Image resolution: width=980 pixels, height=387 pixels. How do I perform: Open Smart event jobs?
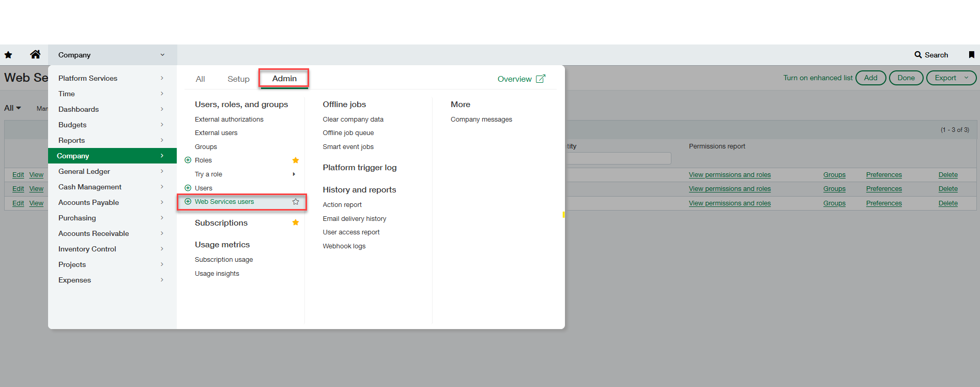[x=348, y=147]
